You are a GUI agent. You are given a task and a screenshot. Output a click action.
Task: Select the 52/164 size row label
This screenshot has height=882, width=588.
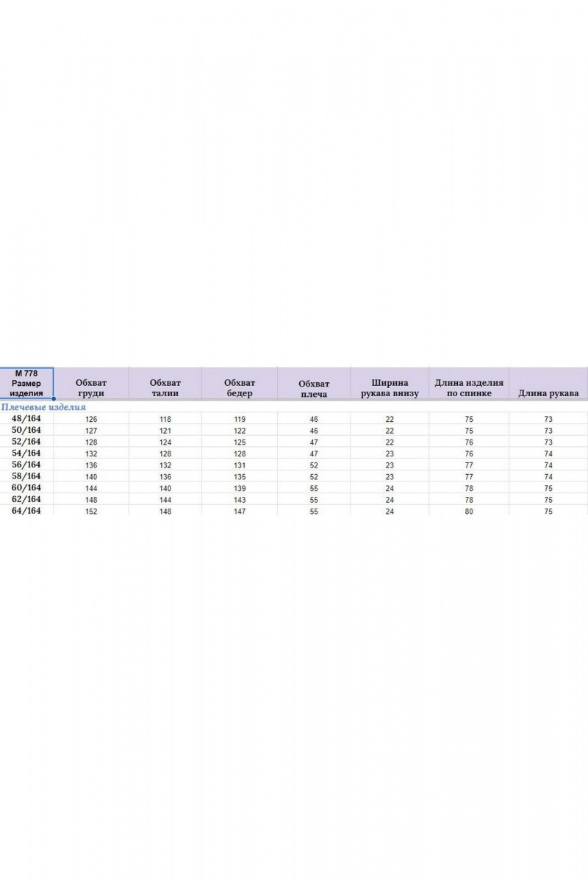[x=26, y=442]
